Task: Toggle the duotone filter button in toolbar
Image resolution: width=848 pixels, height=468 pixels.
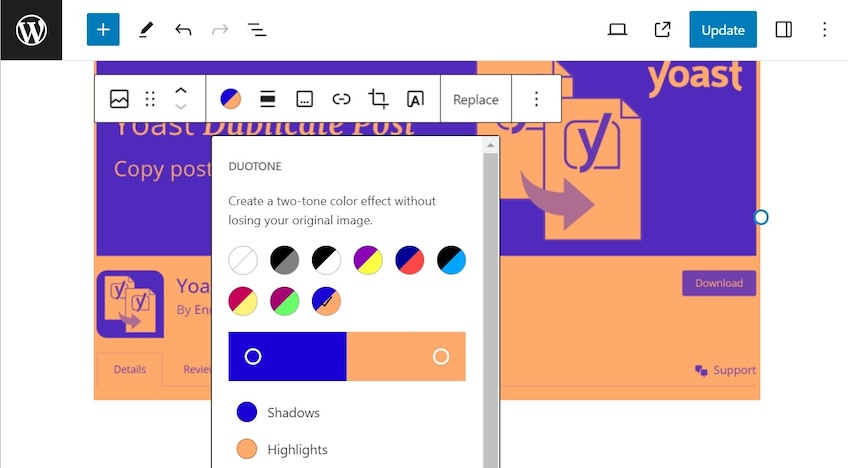Action: (x=231, y=99)
